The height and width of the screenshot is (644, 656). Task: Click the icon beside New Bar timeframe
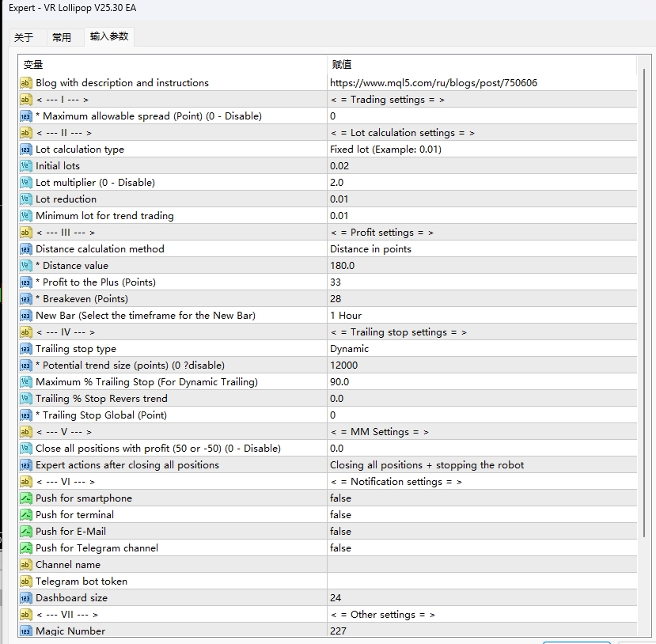coord(25,316)
